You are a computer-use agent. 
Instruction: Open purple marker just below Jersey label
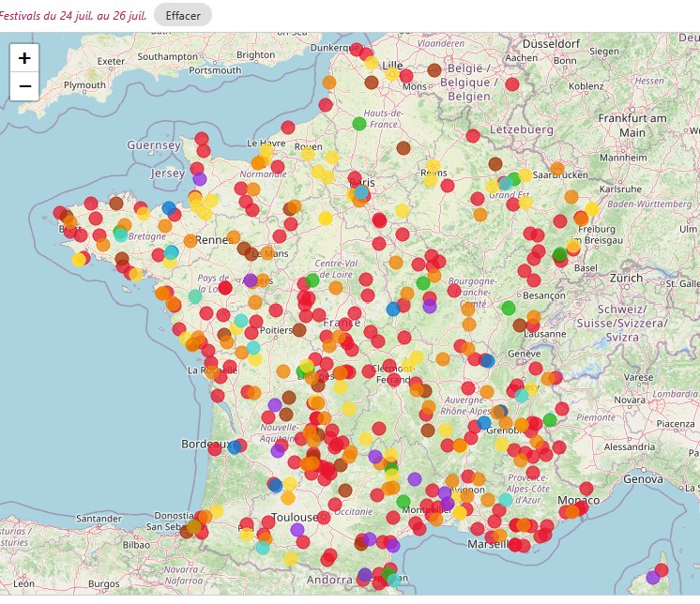coord(200,179)
